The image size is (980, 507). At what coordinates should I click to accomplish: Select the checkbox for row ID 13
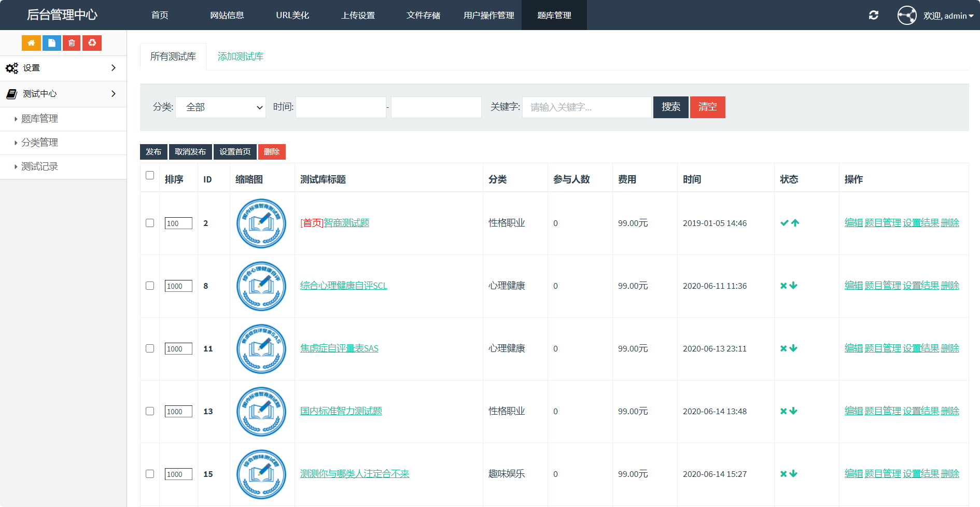click(150, 411)
